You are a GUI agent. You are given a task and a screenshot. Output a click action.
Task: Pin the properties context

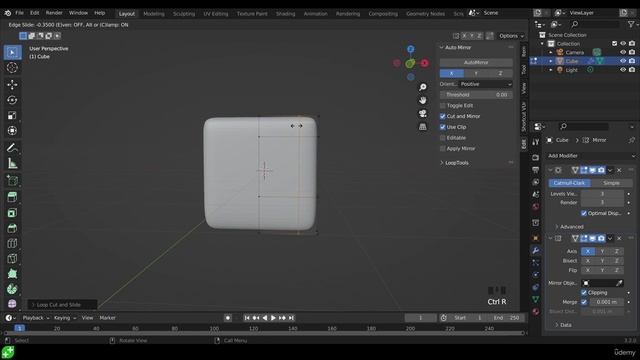[632, 140]
